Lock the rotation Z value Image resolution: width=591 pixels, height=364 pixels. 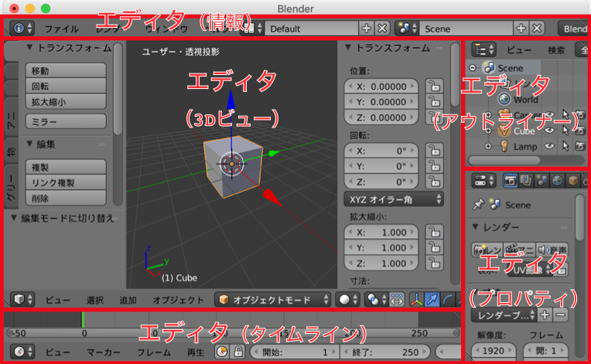[x=434, y=182]
